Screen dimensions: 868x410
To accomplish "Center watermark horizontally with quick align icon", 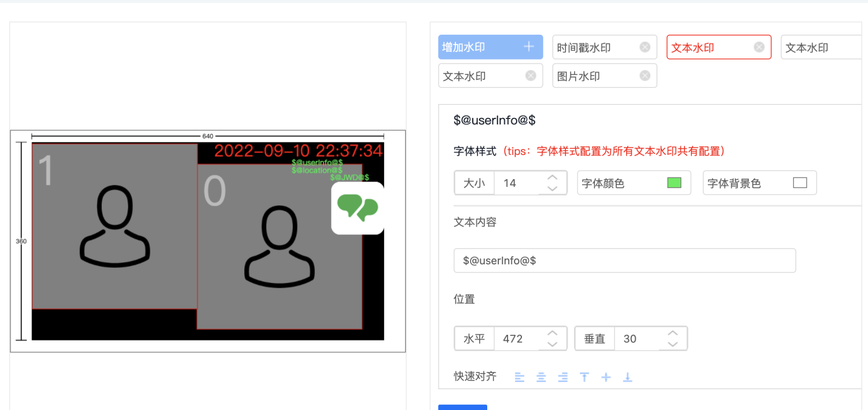I will [x=541, y=378].
